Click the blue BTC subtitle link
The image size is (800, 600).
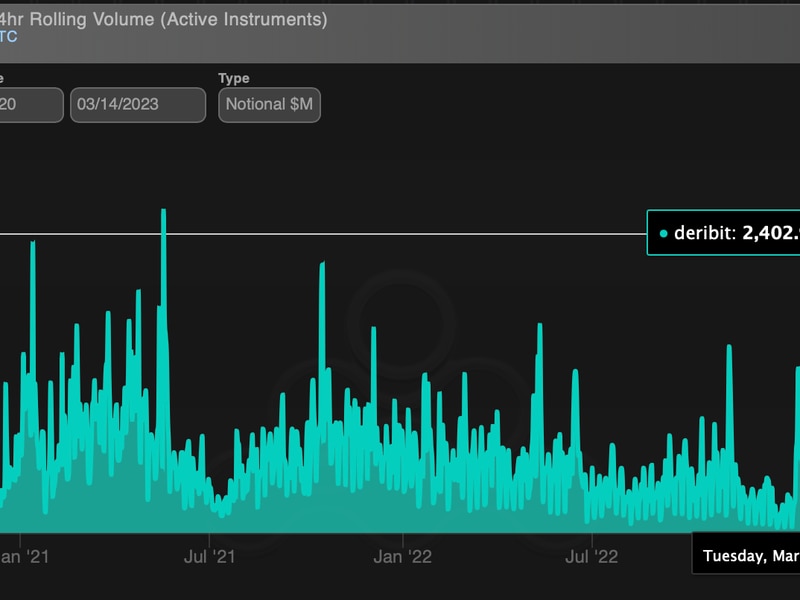(x=8, y=37)
